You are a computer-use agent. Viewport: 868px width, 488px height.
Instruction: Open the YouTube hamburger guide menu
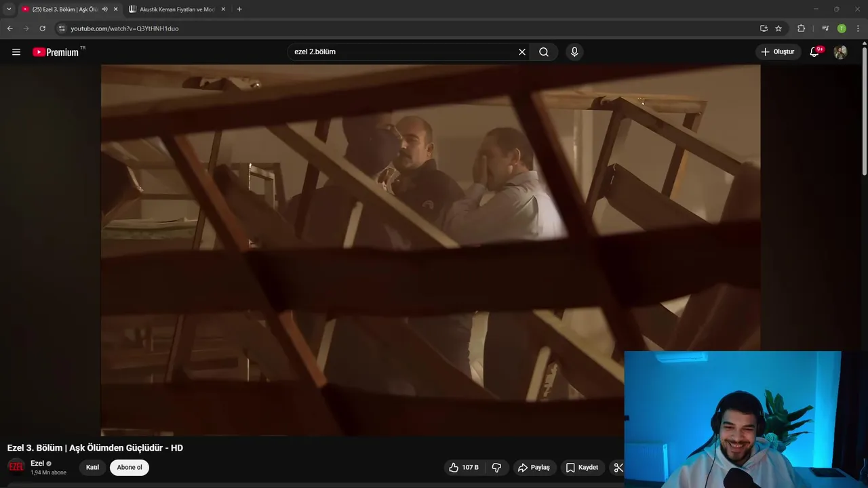pyautogui.click(x=16, y=52)
